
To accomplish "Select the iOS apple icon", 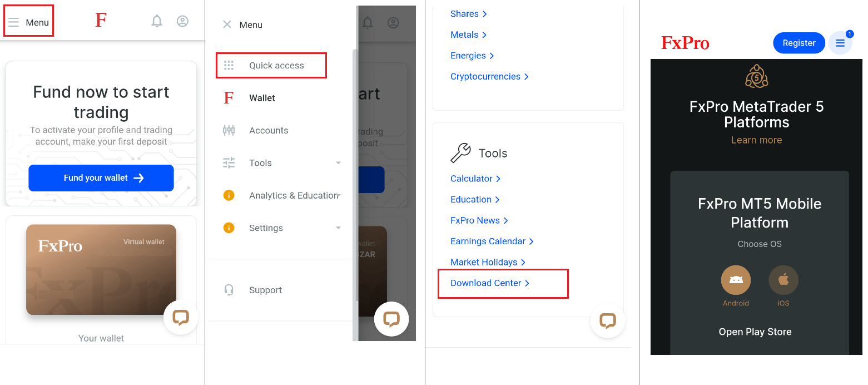I will point(783,280).
